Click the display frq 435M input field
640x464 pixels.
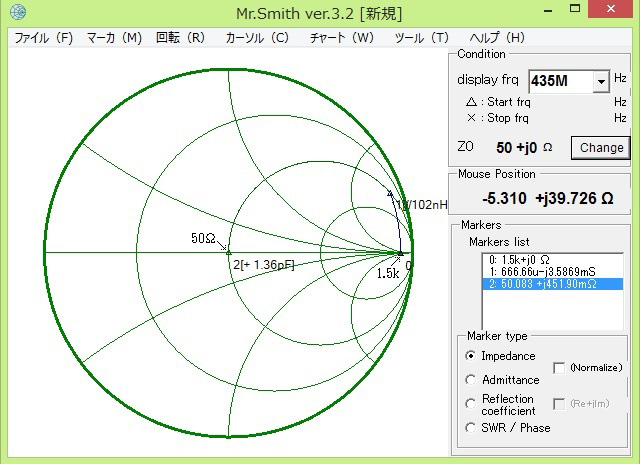click(x=561, y=81)
